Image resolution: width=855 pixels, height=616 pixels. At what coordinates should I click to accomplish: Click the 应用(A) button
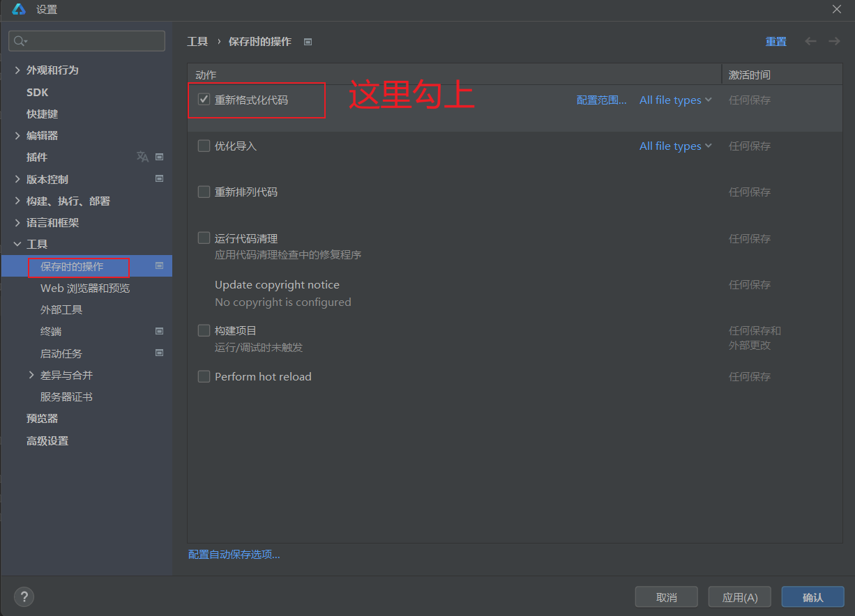click(x=739, y=596)
